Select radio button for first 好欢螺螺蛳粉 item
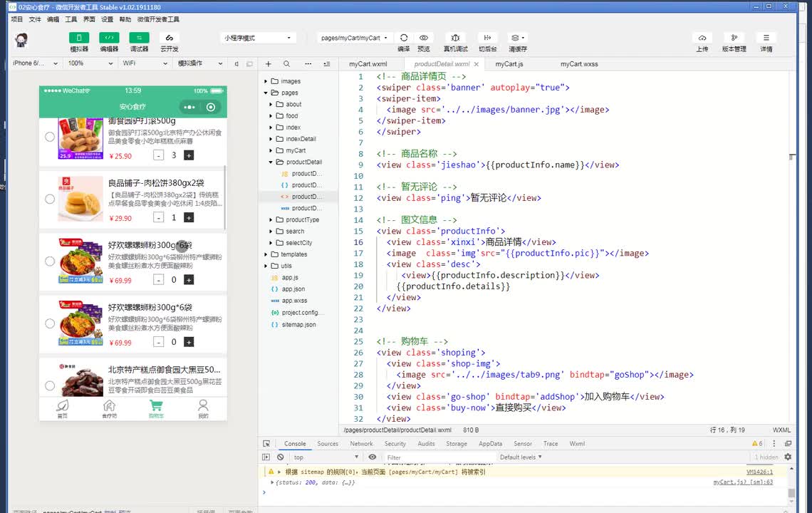This screenshot has width=812, height=513. (x=50, y=261)
